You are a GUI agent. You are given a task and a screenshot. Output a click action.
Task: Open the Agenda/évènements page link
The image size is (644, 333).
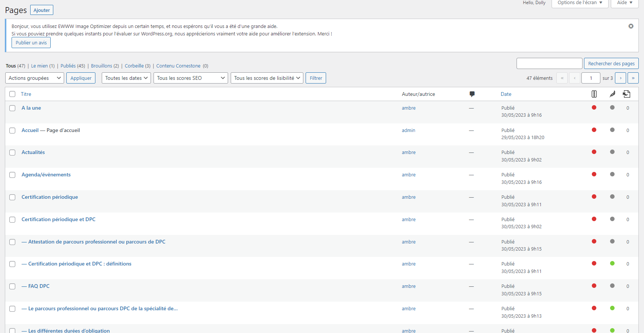[46, 175]
